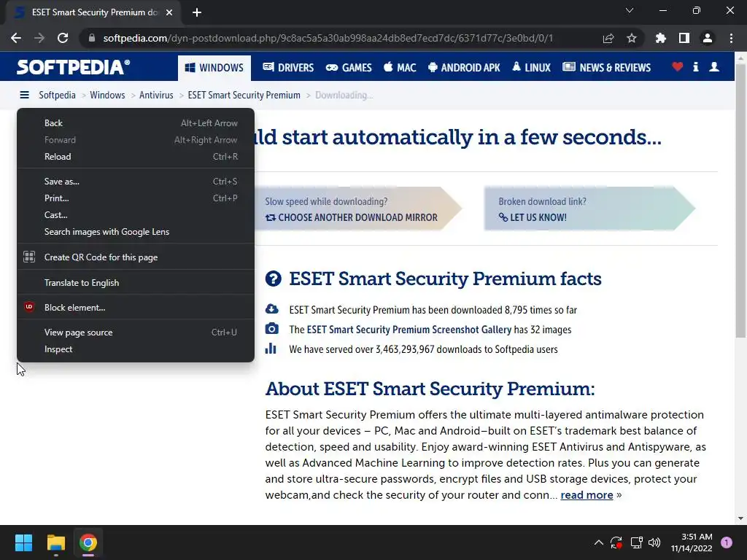This screenshot has width=747, height=560.
Task: Open the clock showing 3:51 AM
Action: 692,542
